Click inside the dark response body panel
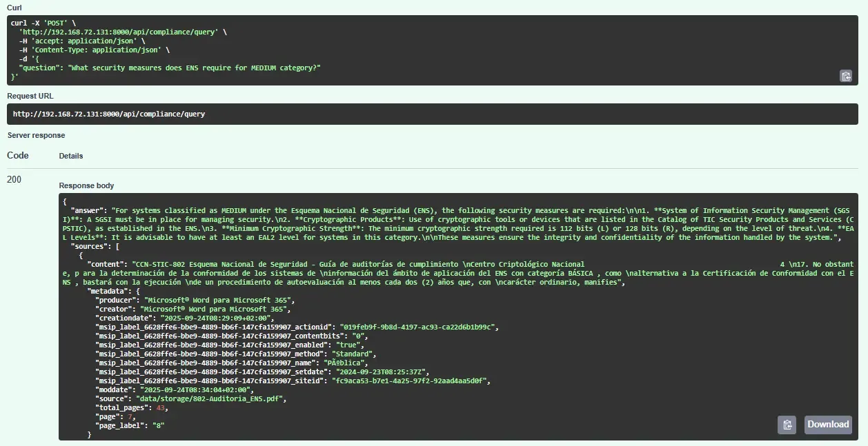868x446 pixels. (414, 310)
